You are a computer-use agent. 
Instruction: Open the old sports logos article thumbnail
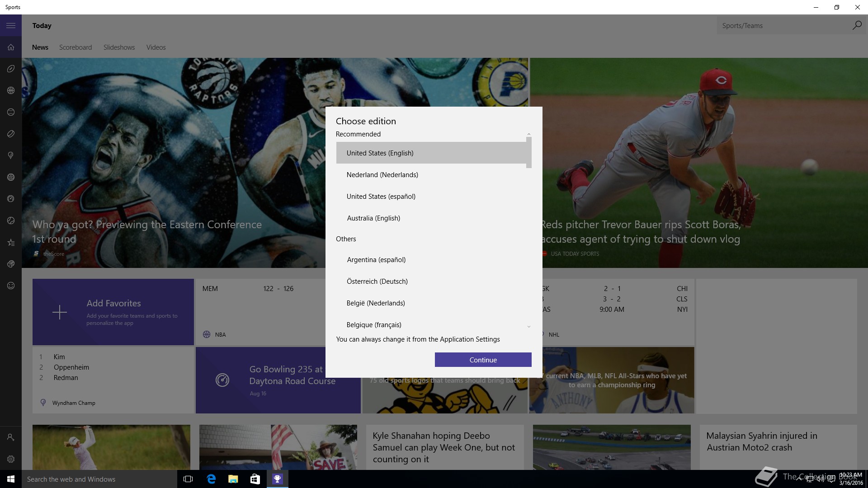(445, 395)
